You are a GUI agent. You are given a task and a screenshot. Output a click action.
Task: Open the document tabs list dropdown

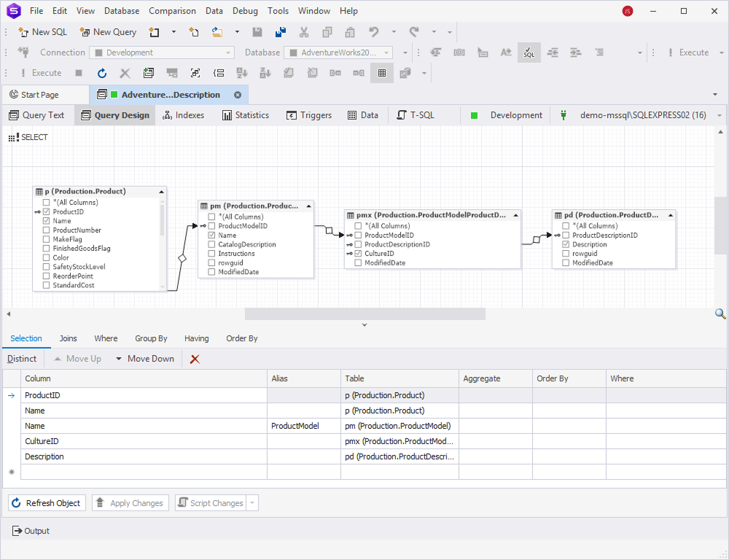[715, 95]
